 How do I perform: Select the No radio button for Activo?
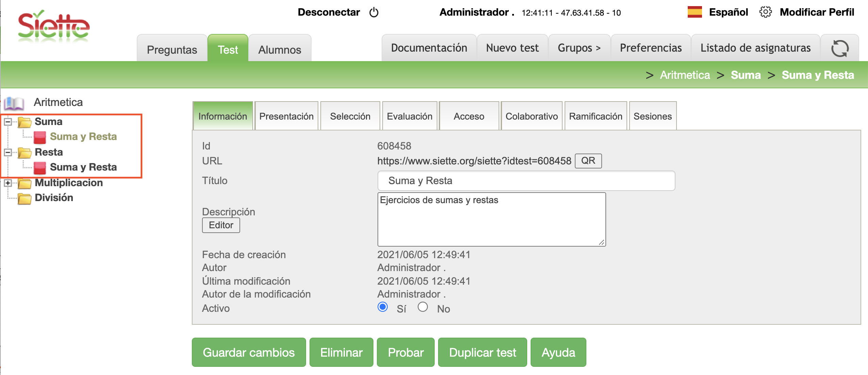[x=423, y=307]
